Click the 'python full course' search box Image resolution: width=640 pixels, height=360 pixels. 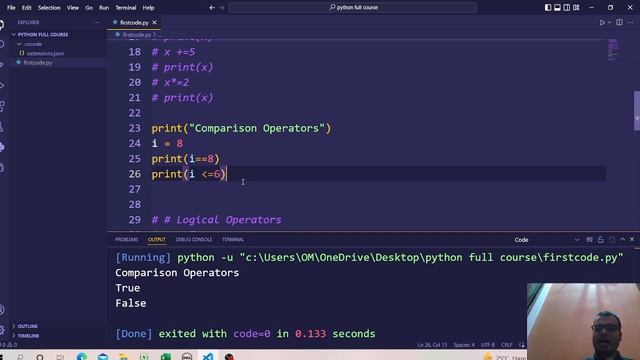pyautogui.click(x=353, y=7)
